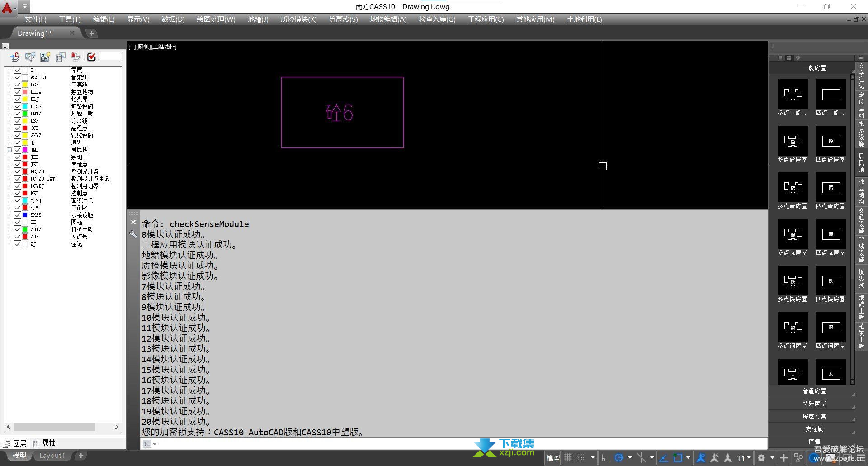
Task: Toggle object snap square icon
Action: 677,458
